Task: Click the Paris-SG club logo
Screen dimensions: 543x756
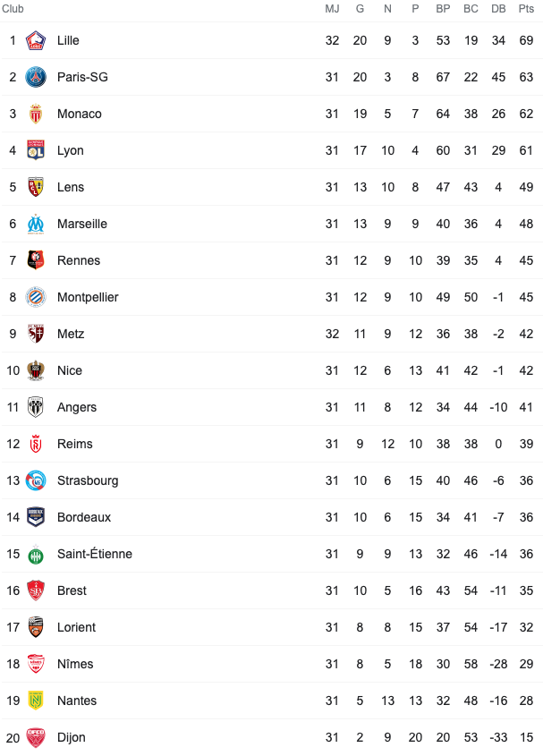Action: pos(36,77)
